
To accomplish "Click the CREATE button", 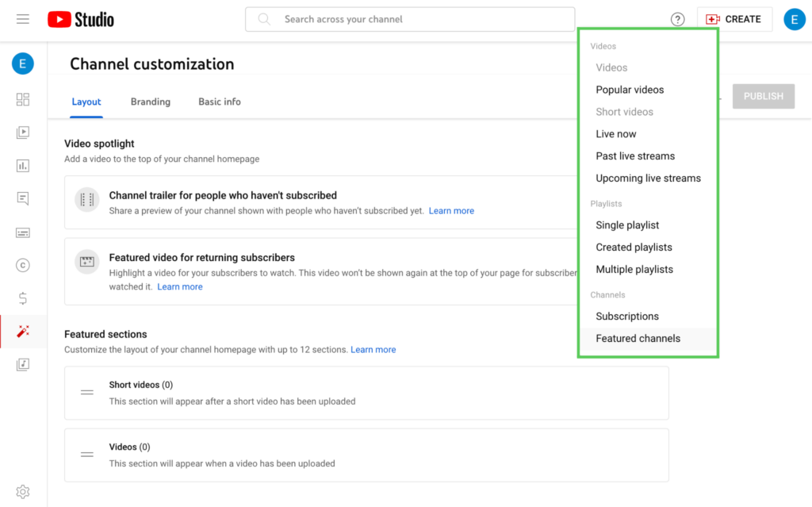I will pyautogui.click(x=734, y=19).
